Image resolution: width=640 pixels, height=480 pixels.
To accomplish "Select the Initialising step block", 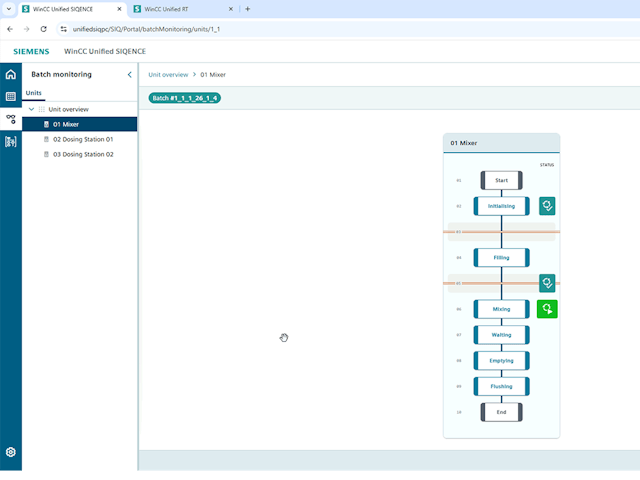I will (x=501, y=206).
